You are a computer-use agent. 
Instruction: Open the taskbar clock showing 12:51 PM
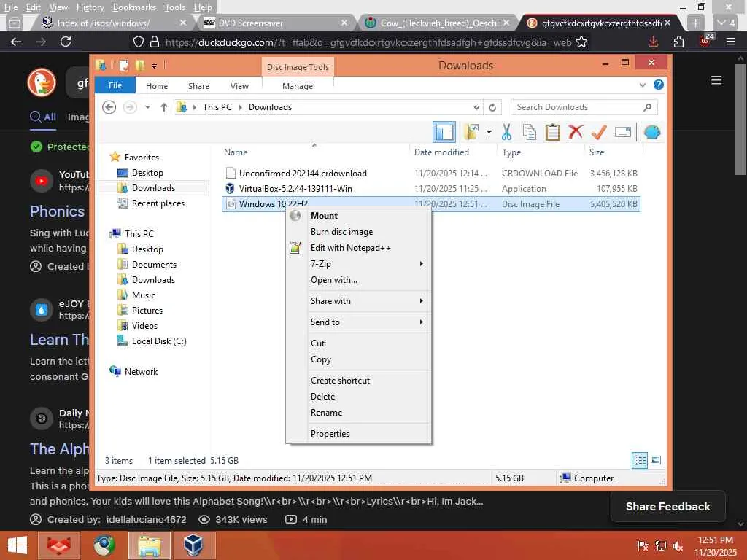click(x=716, y=546)
